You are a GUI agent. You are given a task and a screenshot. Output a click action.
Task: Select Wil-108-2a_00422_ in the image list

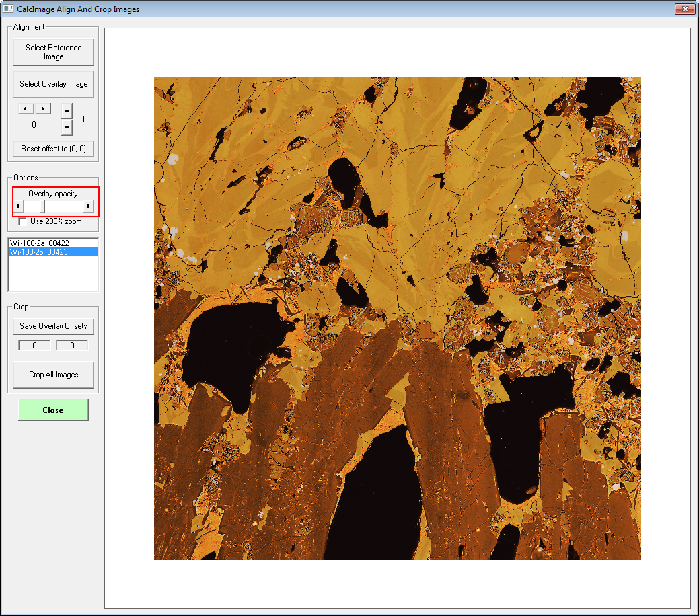point(40,243)
